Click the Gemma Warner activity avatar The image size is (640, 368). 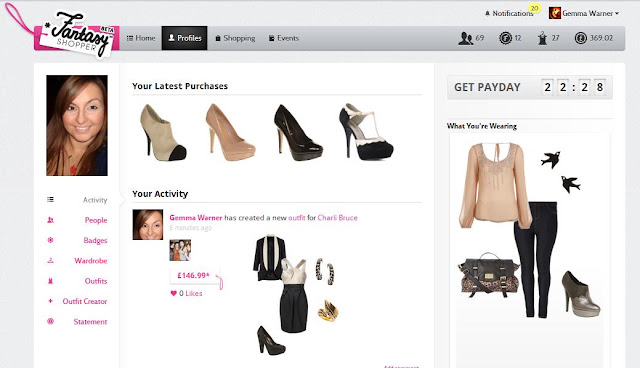pyautogui.click(x=148, y=225)
